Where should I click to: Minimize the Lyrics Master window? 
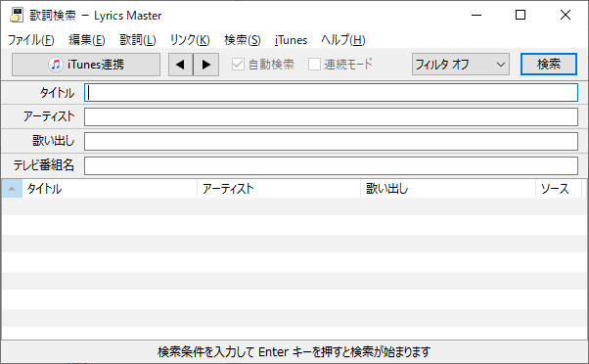point(476,15)
